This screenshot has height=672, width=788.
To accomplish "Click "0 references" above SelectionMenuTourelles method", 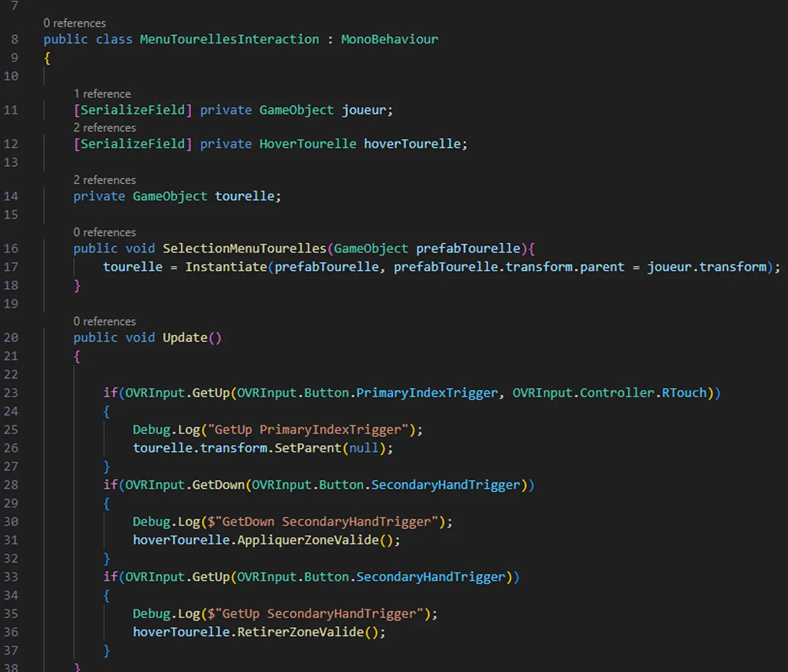I will pos(104,232).
